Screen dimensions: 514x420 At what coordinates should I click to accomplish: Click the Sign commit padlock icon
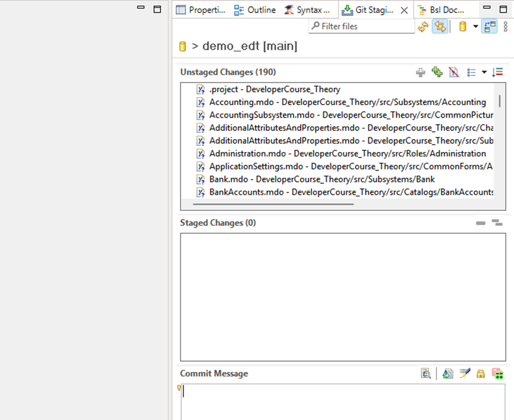(x=481, y=374)
